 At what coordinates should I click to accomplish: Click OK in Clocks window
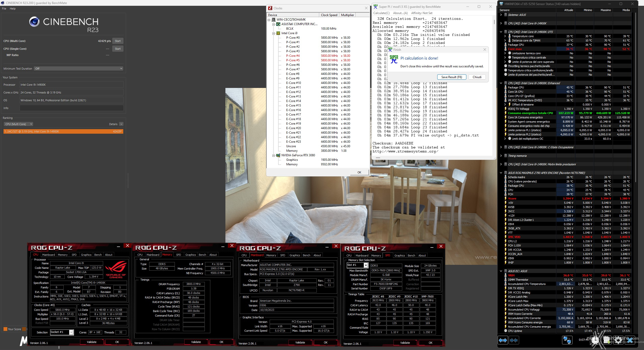pyautogui.click(x=359, y=172)
